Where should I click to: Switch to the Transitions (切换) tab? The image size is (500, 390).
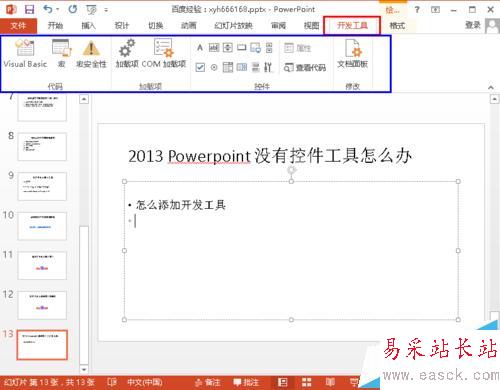tap(155, 26)
